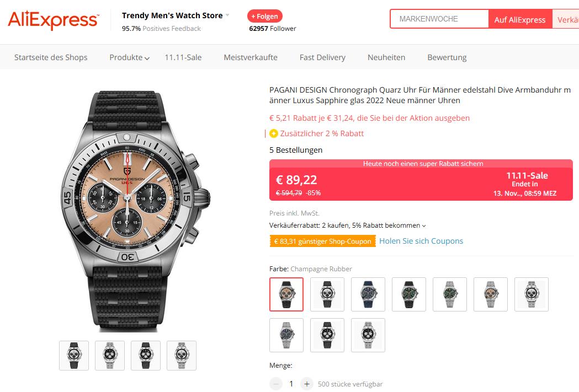Open the 11.11-Sale tab

pyautogui.click(x=183, y=57)
